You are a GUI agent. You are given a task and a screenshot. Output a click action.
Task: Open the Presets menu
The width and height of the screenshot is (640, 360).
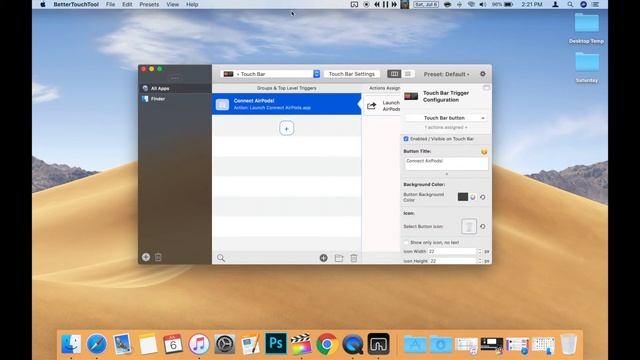point(149,4)
